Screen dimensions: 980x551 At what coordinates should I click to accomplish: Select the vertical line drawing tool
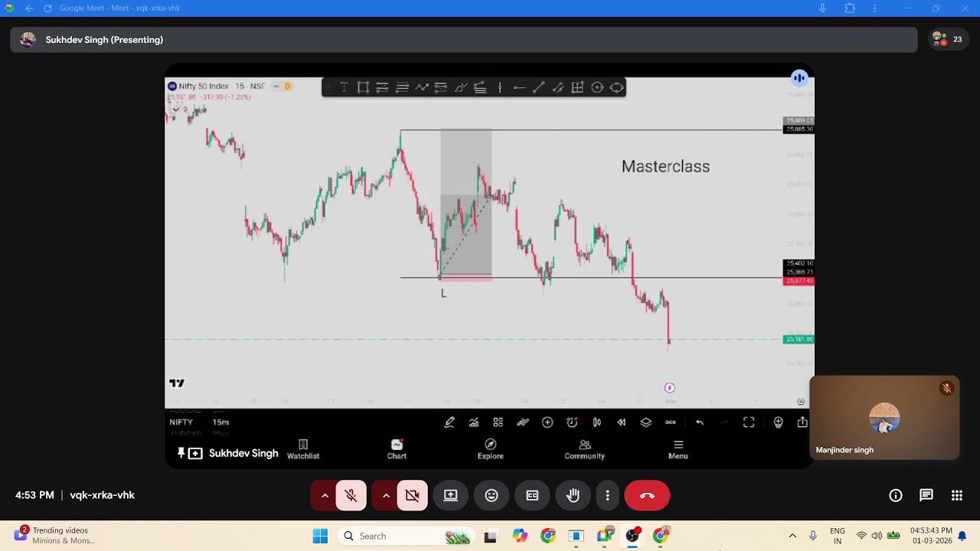[x=500, y=87]
